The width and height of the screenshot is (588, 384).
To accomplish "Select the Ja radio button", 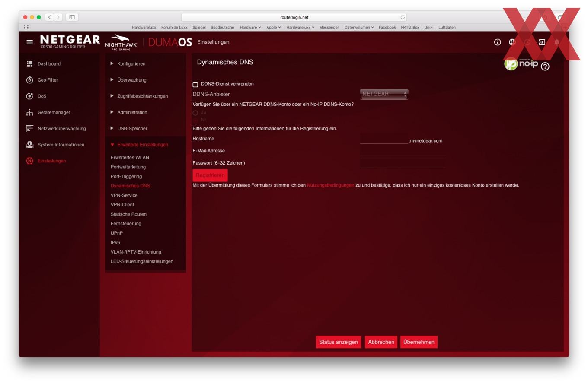I will [195, 113].
